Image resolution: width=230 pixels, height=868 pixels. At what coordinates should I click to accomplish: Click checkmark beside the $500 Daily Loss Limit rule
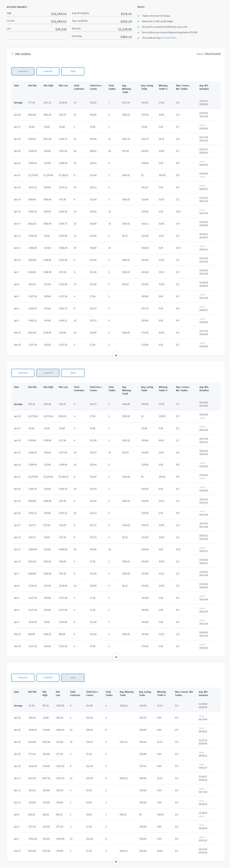pos(138,27)
